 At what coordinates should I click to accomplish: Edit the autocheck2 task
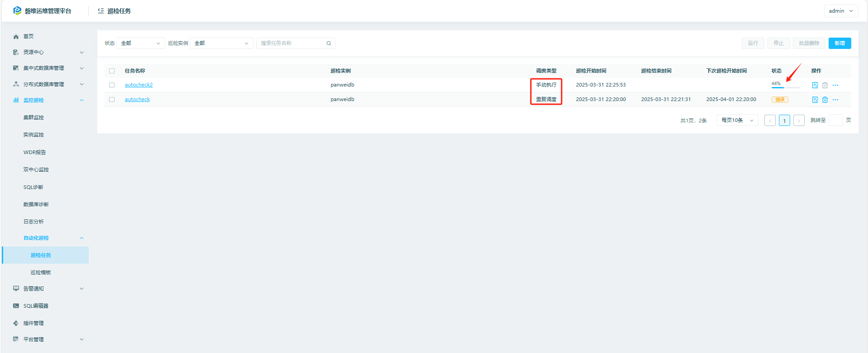point(815,85)
